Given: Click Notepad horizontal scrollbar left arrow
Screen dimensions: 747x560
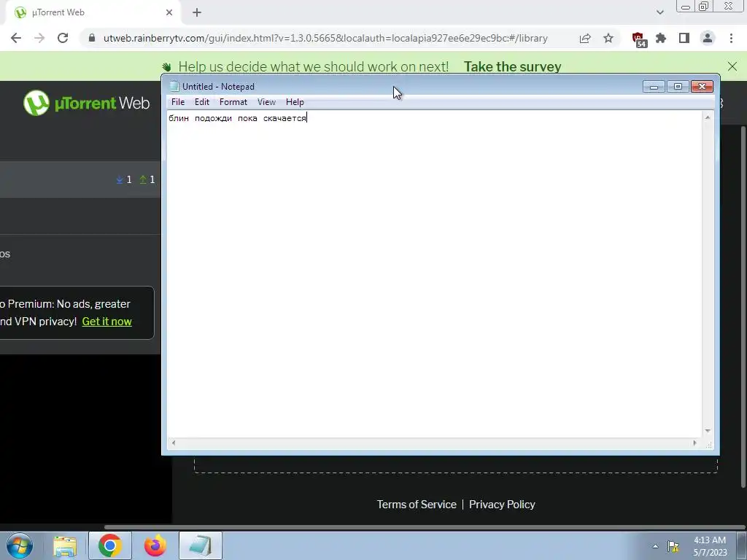Looking at the screenshot, I should pos(174,443).
